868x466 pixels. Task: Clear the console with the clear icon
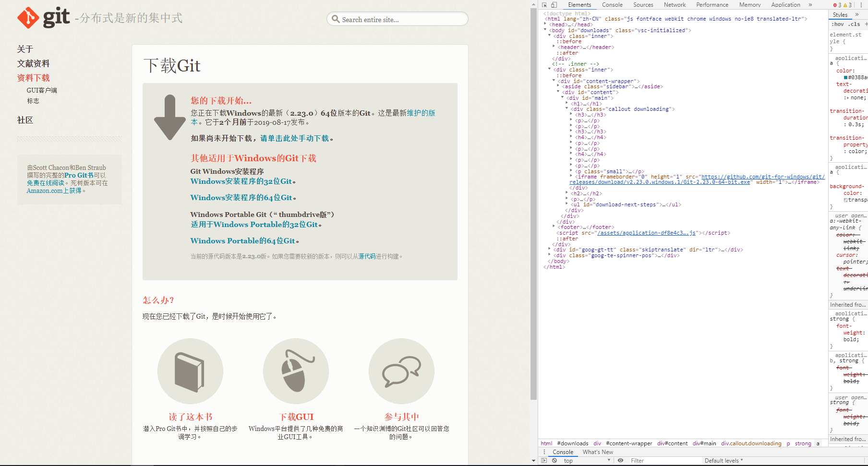(555, 460)
